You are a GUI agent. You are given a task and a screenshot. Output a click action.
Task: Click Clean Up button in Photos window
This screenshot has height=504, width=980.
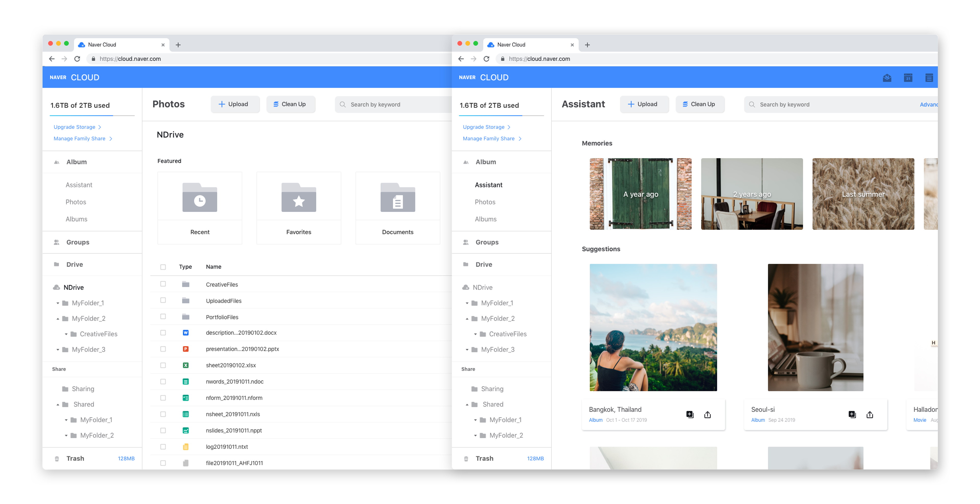(291, 104)
